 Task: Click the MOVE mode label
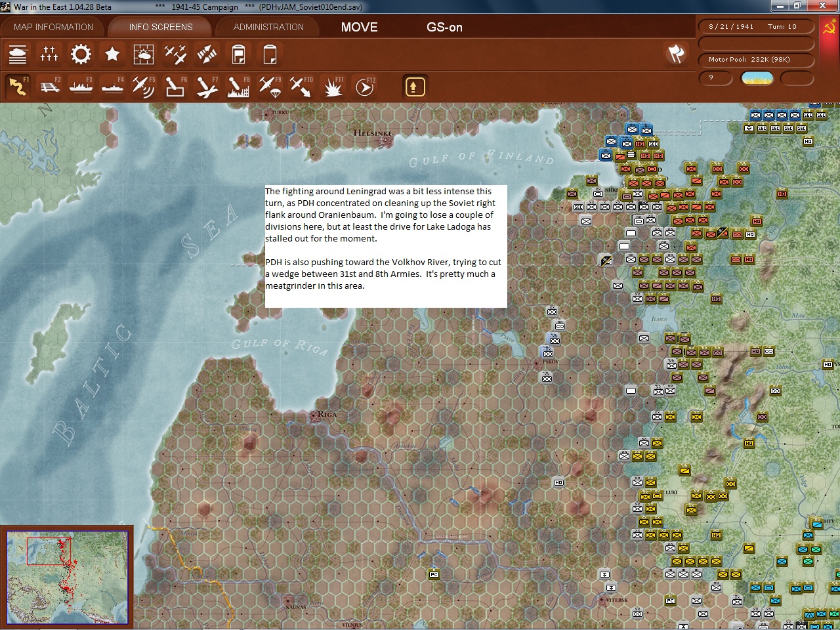tap(359, 27)
